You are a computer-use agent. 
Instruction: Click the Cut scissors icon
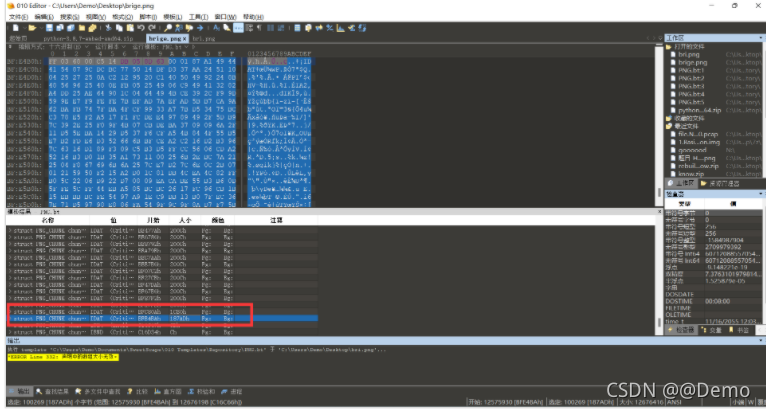[108, 28]
